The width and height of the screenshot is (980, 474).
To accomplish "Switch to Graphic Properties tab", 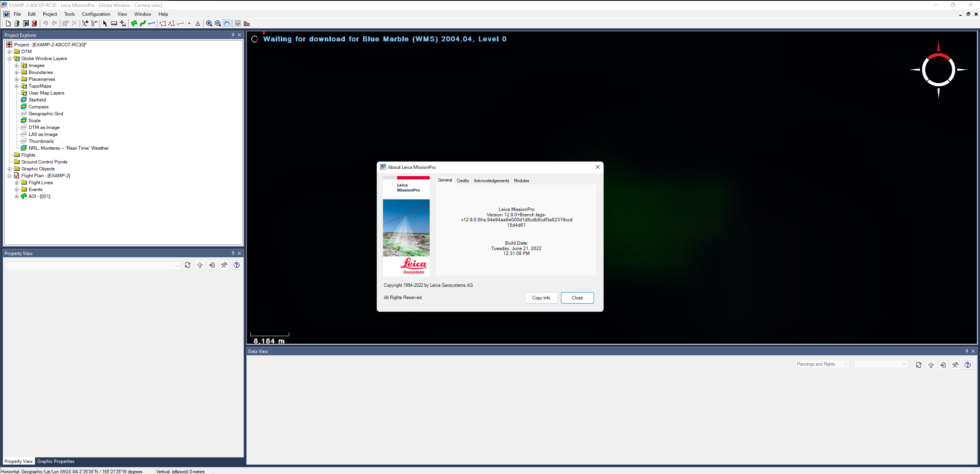I will tap(56, 461).
